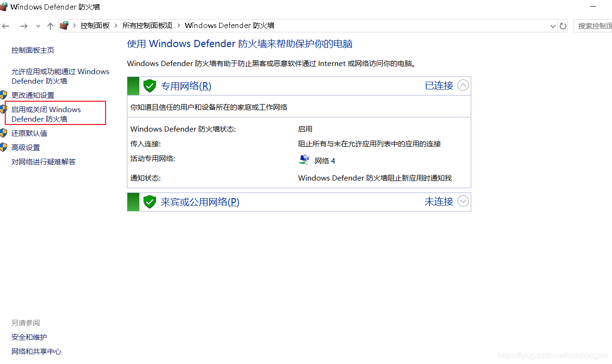612x364 pixels.
Task: Select the Windows Defender 防火墙 breadcrumb
Action: 230,26
